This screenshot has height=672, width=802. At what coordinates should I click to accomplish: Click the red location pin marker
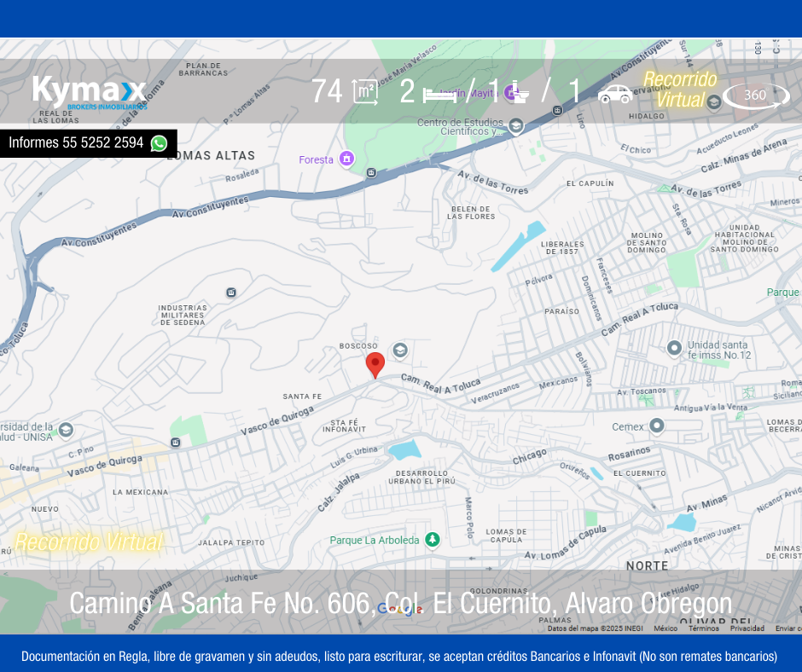(375, 365)
